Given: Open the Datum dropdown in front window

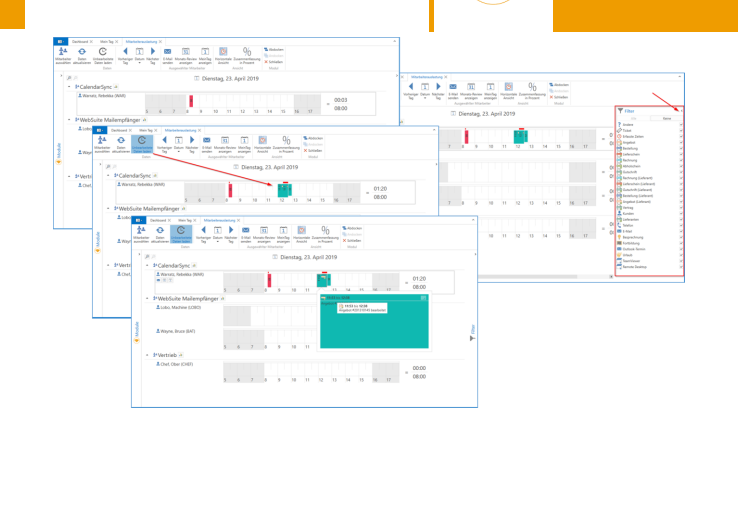Looking at the screenshot, I should click(x=217, y=242).
